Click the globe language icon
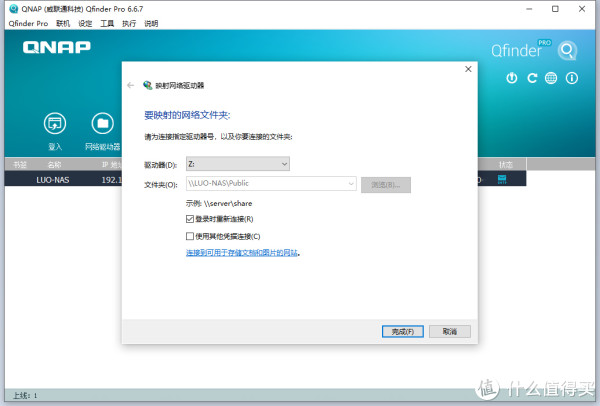600x406 pixels. (550, 78)
